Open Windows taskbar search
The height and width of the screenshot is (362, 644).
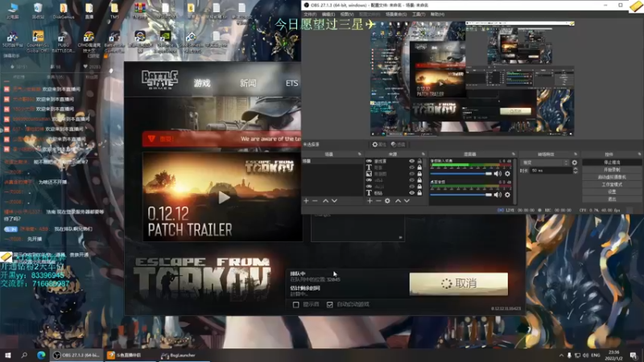click(24, 356)
